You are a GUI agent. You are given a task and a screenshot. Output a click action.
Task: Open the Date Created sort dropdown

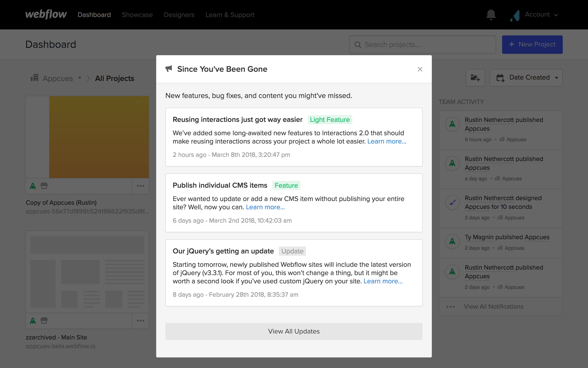click(x=526, y=78)
